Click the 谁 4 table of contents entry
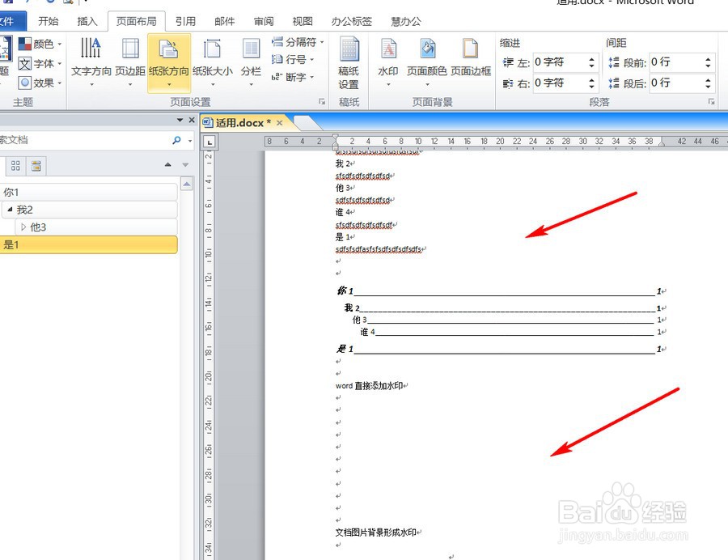 tap(514, 332)
